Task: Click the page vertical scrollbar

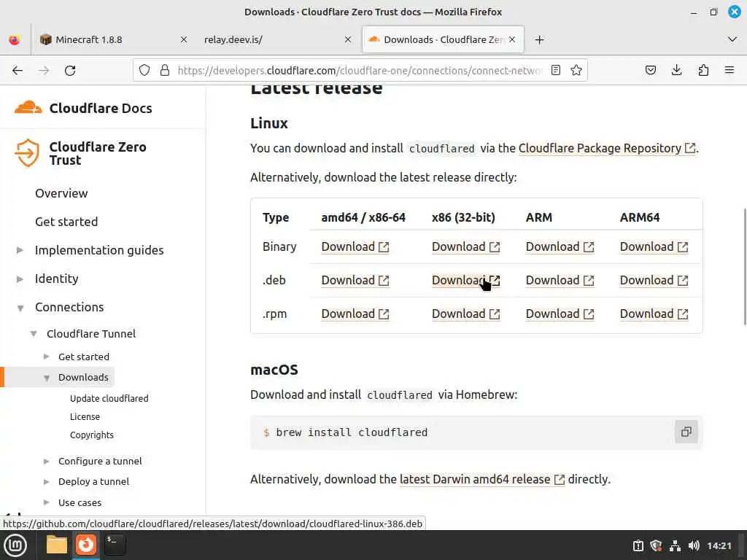Action: click(744, 267)
